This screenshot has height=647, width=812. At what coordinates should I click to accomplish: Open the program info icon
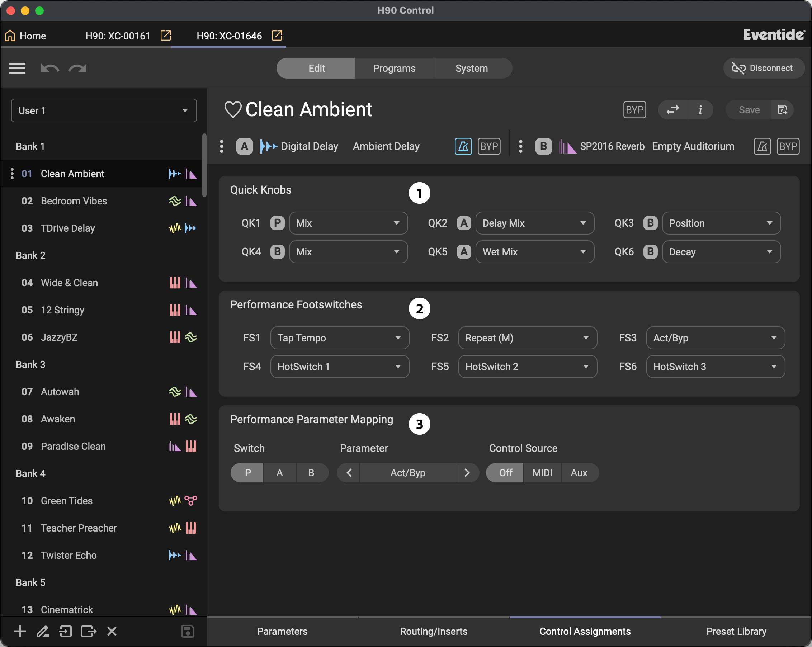[700, 110]
